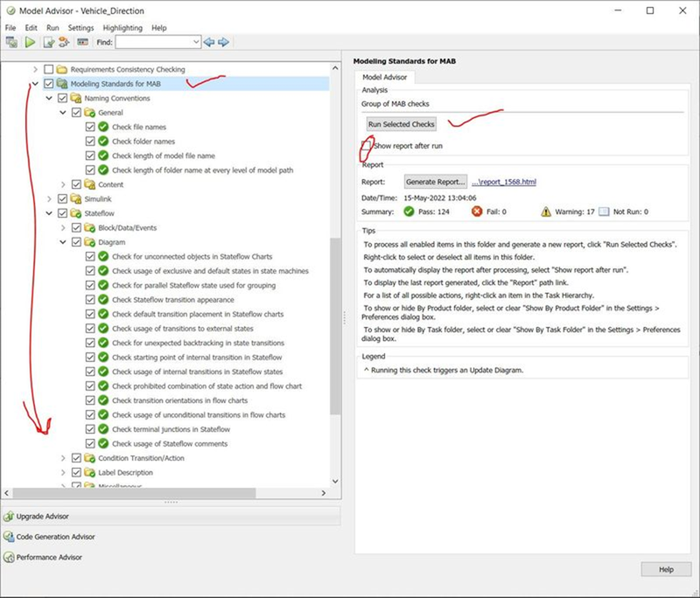This screenshot has width=700, height=598.
Task: Click the blue left arrow beside Find
Action: 209,42
